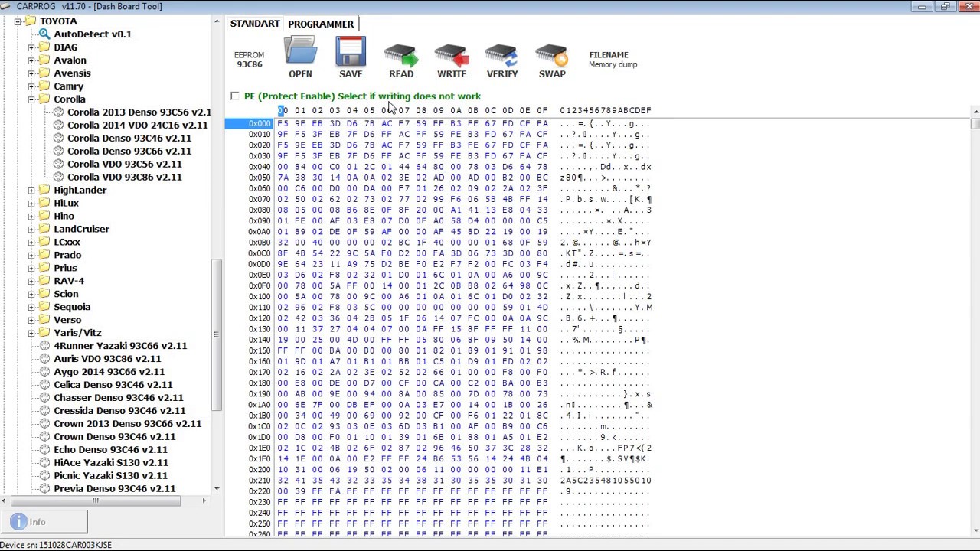The width and height of the screenshot is (980, 551).
Task: Click the Aygo 2014 93C66 item icon
Action: [44, 371]
